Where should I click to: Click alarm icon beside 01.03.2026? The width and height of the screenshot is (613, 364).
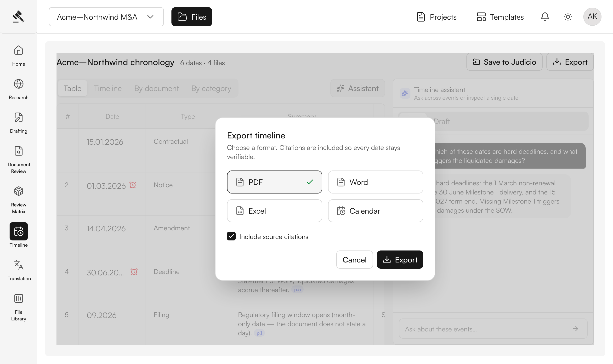click(x=133, y=185)
